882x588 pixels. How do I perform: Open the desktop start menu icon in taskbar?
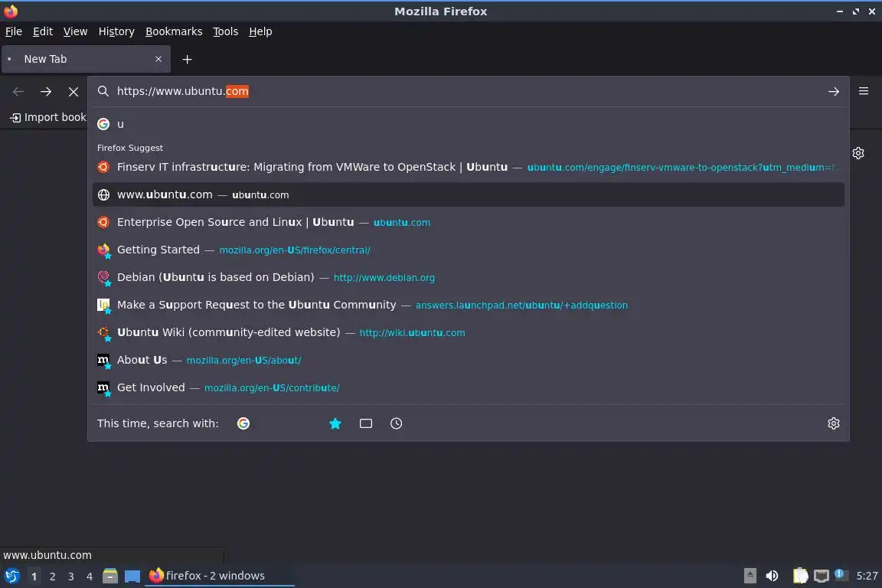coord(11,576)
